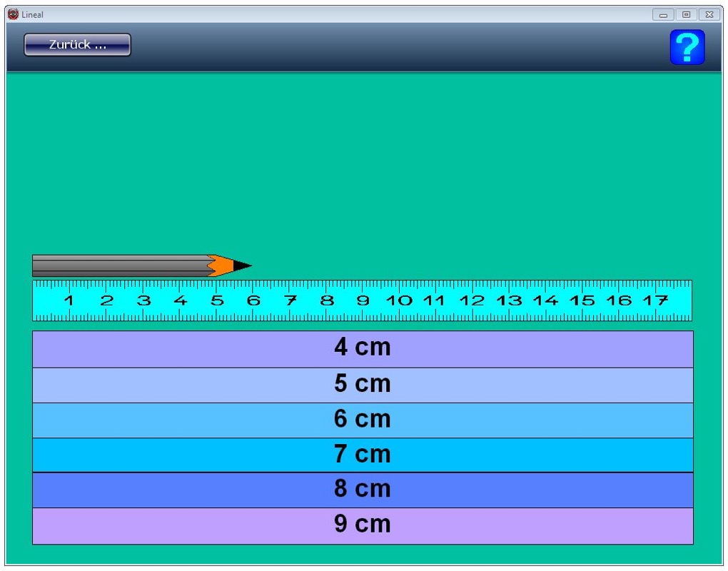Click the 9 cm answer option
The image size is (728, 571).
click(x=363, y=525)
